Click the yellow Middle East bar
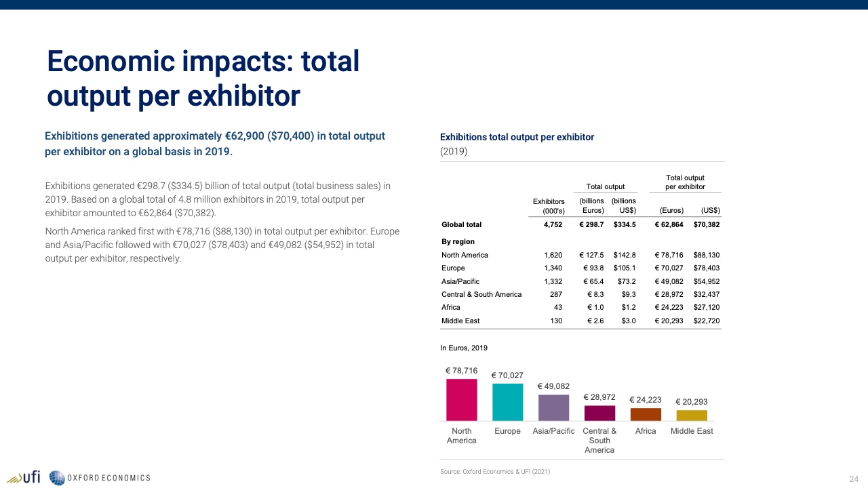The height and width of the screenshot is (488, 868). click(x=692, y=415)
